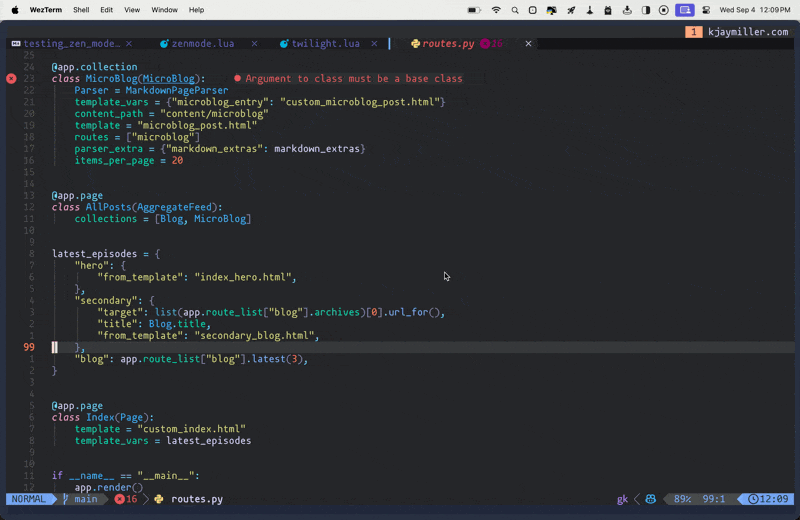Viewport: 800px width, 520px height.
Task: Click the app.render() call
Action: pos(109,487)
